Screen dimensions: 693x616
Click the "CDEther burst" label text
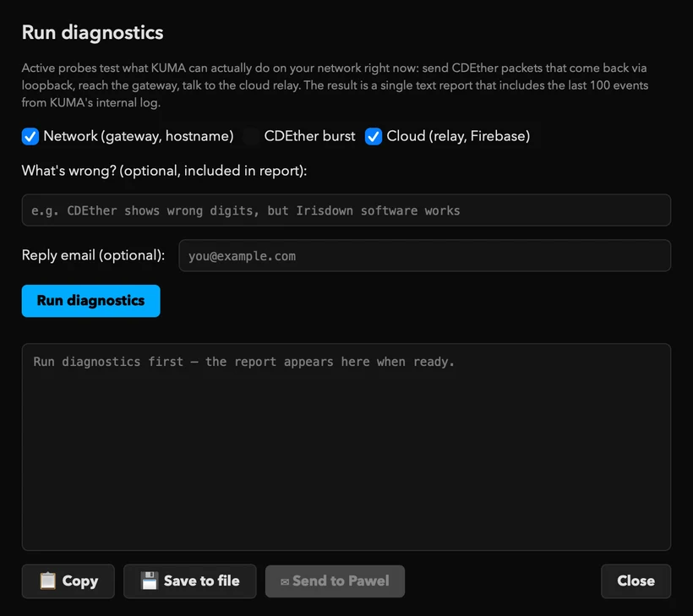point(310,136)
